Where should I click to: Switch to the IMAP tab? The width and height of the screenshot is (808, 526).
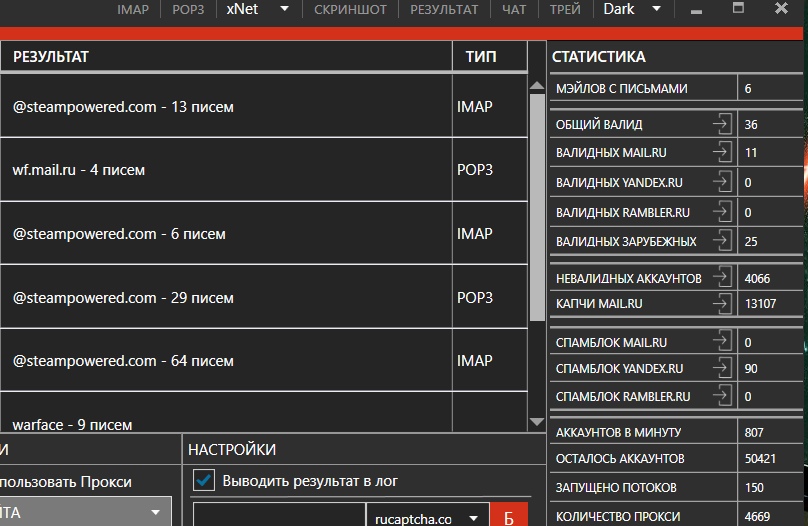(x=132, y=10)
